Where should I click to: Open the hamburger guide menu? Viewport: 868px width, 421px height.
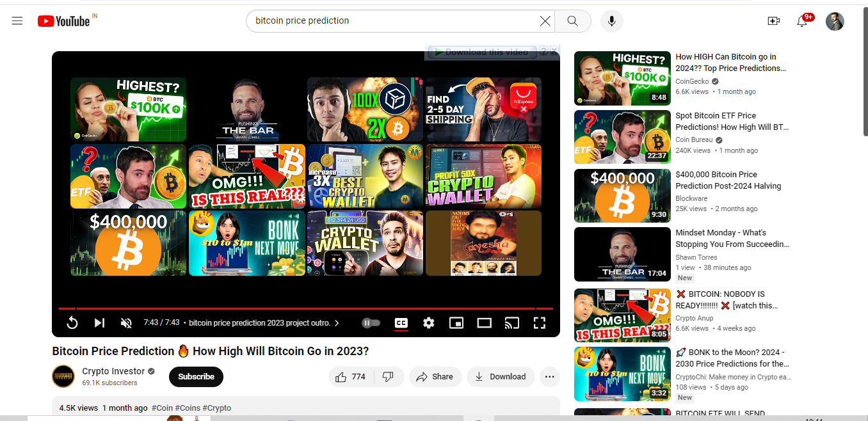17,21
